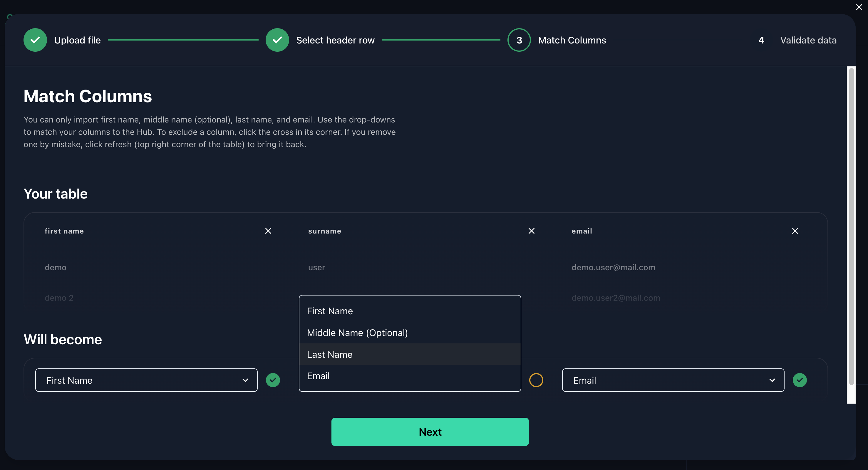Image resolution: width=868 pixels, height=470 pixels.
Task: Remove the email column with cross icon
Action: 795,231
